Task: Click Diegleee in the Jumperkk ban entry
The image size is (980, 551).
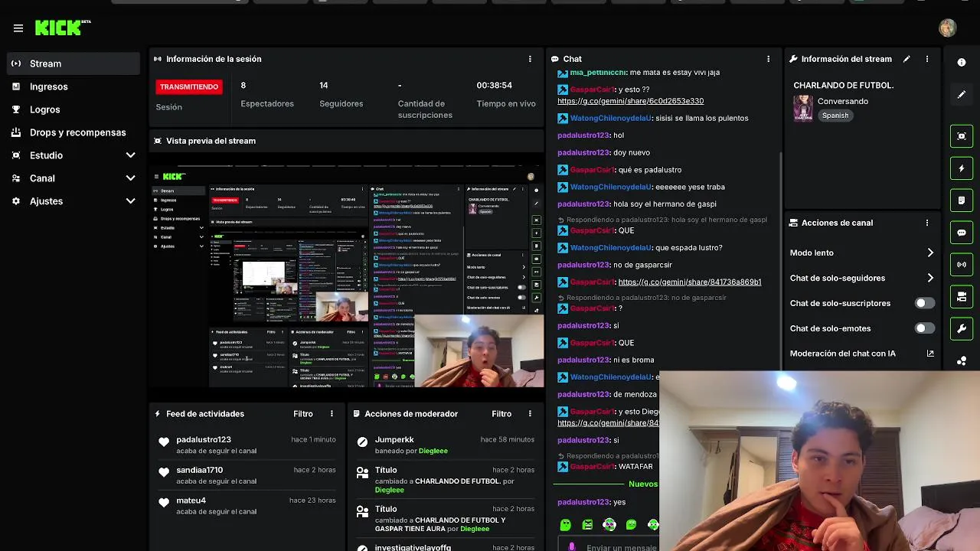Action: tap(433, 451)
